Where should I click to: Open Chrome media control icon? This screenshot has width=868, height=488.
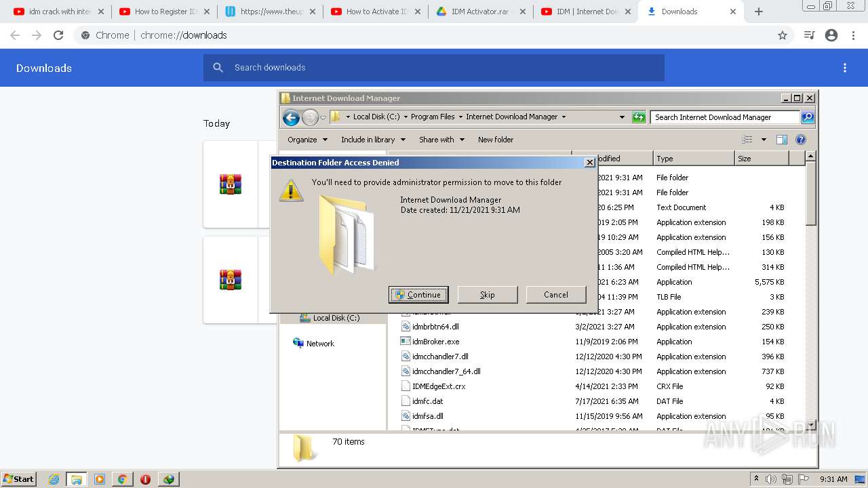809,35
